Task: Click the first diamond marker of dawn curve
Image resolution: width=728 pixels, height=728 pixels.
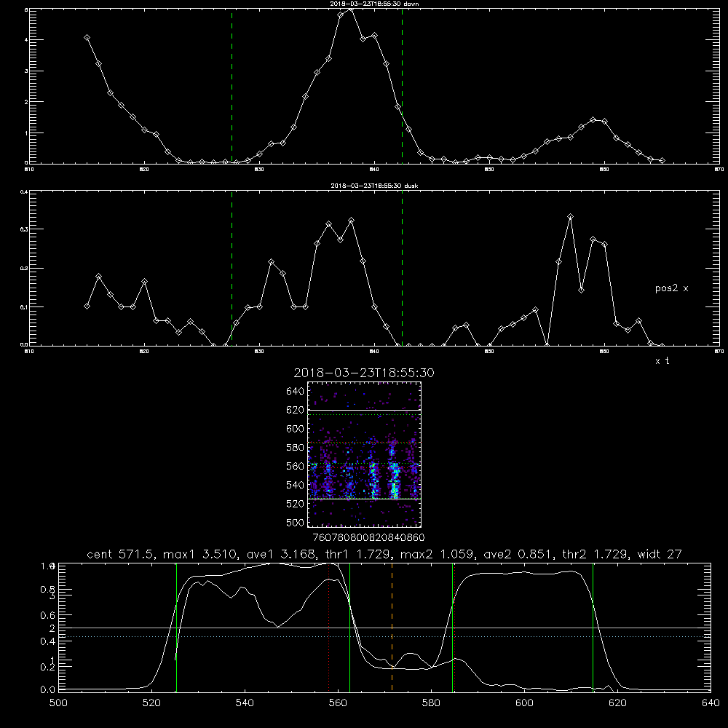Action: pyautogui.click(x=87, y=38)
